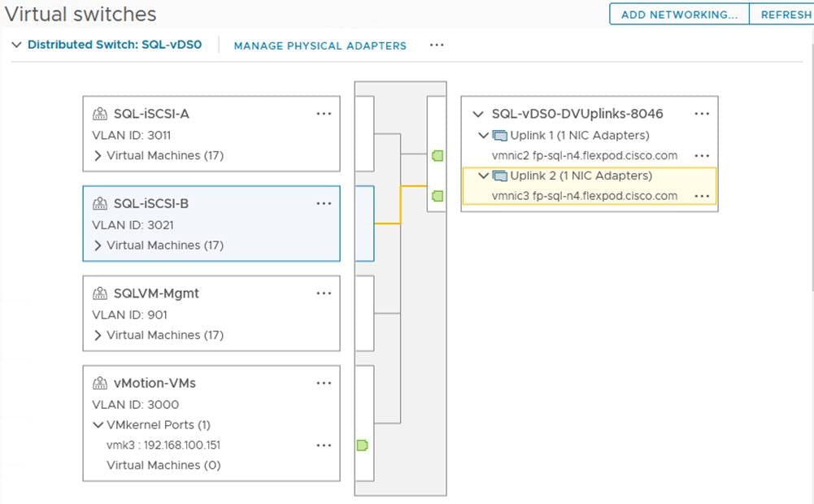Open actions menu for SQLVM-Mgmt port group

tap(324, 293)
